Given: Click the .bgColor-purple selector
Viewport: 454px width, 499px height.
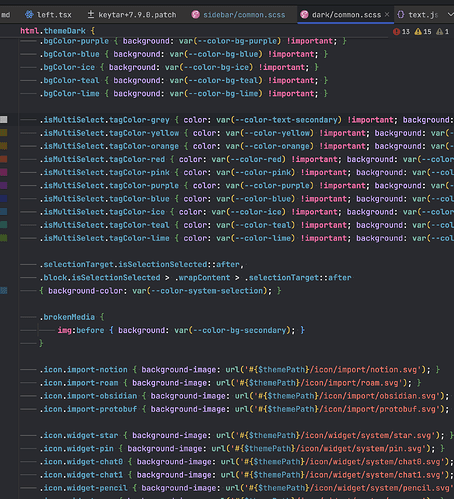Looking at the screenshot, I should click(x=74, y=41).
